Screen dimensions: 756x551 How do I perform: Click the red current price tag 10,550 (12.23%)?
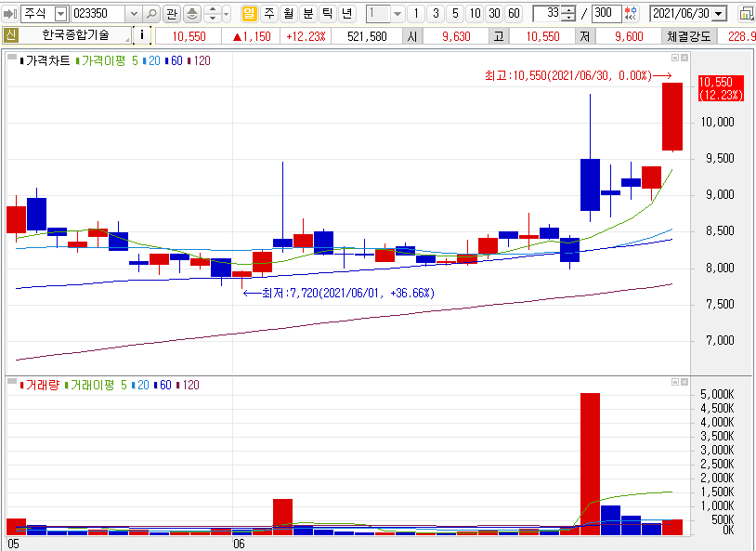[721, 88]
